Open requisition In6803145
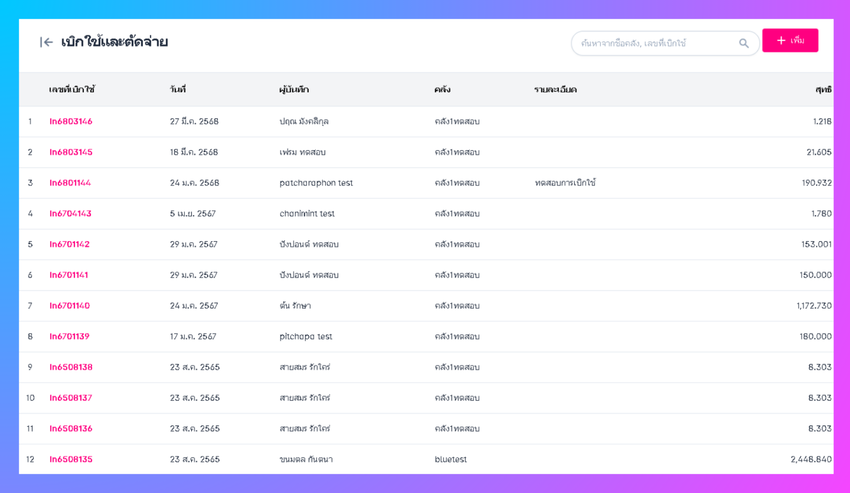Screen dimensions: 850x493 pos(70,152)
